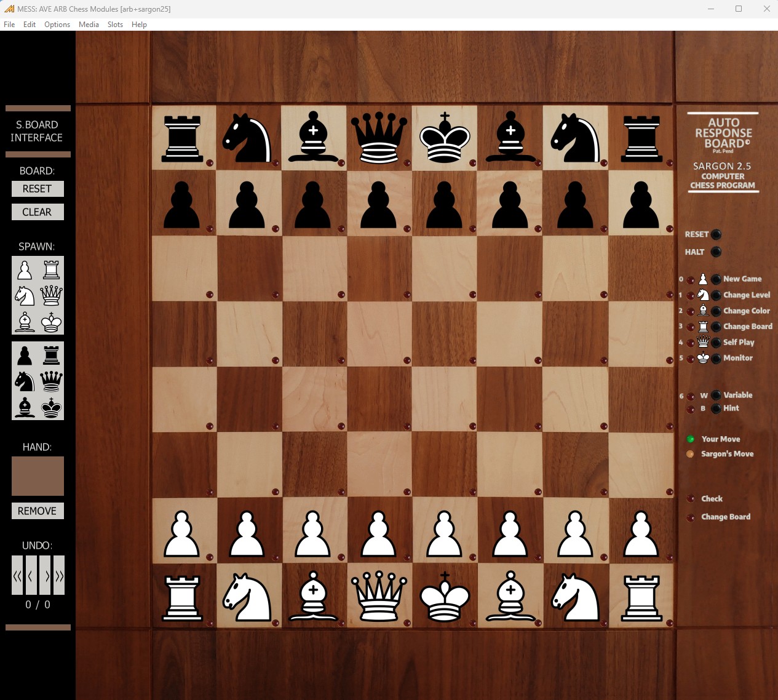Select white knight next to kingside rook
This screenshot has width=778, height=700.
(576, 596)
